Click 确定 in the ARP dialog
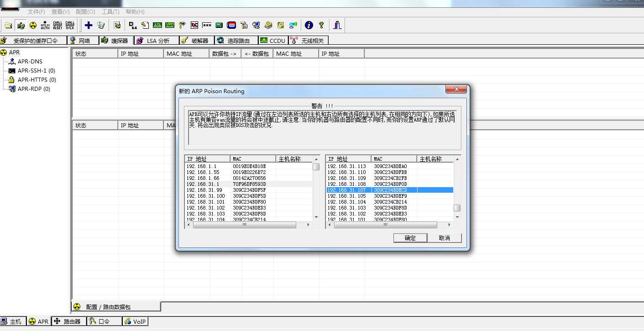The image size is (644, 331). pos(410,238)
